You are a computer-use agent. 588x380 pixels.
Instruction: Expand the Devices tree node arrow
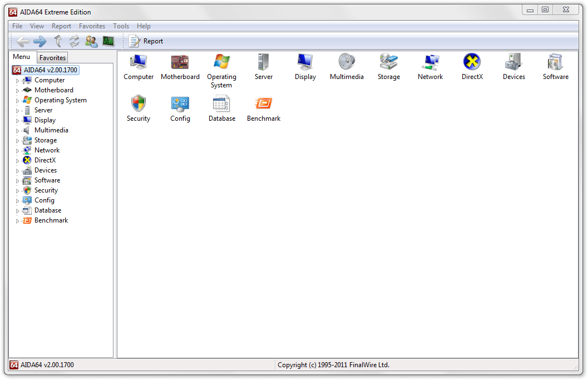pos(17,171)
